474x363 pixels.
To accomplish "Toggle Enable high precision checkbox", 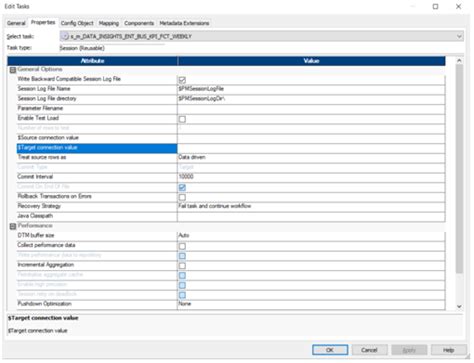I will [182, 285].
